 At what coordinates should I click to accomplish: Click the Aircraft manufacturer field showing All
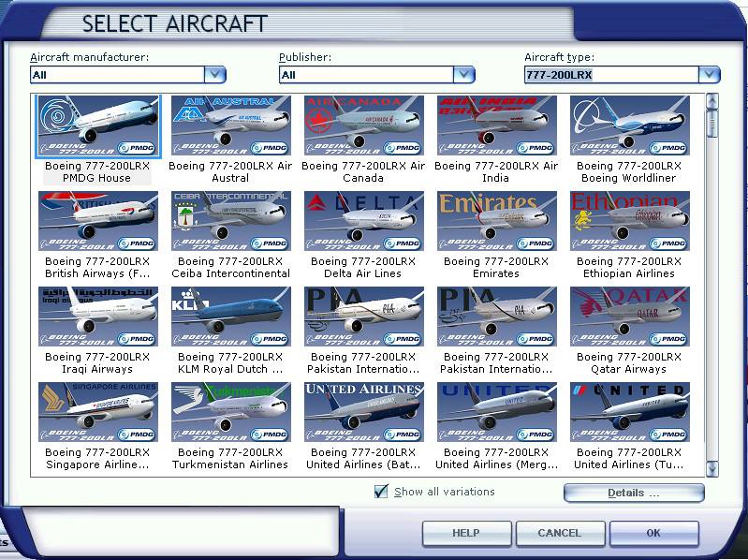click(117, 74)
